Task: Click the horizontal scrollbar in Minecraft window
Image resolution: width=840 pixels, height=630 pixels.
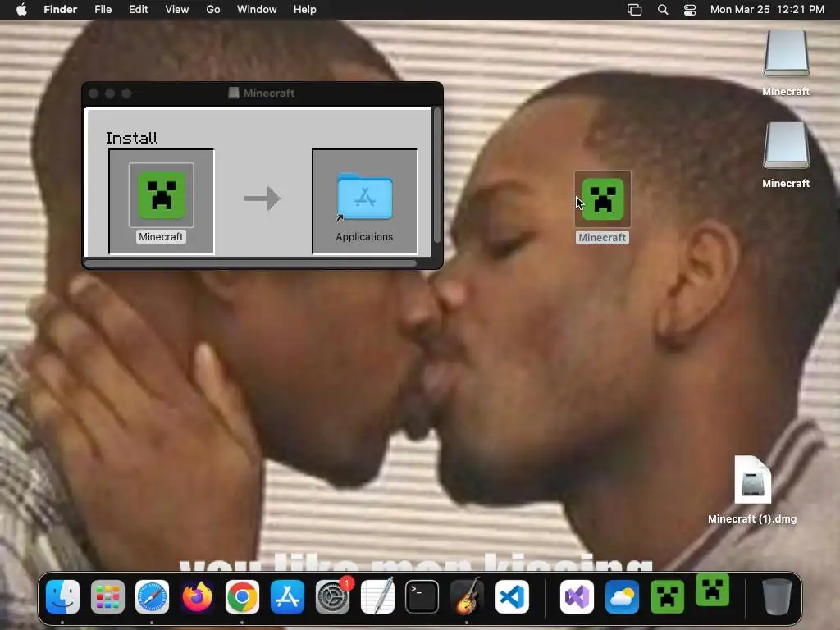Action: [x=251, y=263]
